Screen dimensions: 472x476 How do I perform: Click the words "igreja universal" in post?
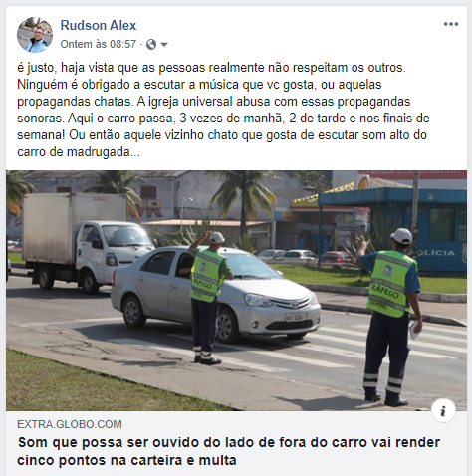tap(190, 102)
